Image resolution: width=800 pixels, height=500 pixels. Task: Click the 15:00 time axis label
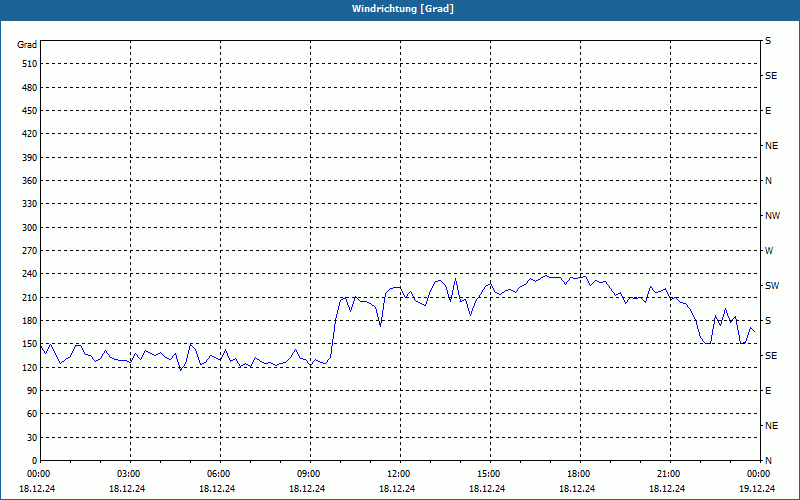(490, 474)
